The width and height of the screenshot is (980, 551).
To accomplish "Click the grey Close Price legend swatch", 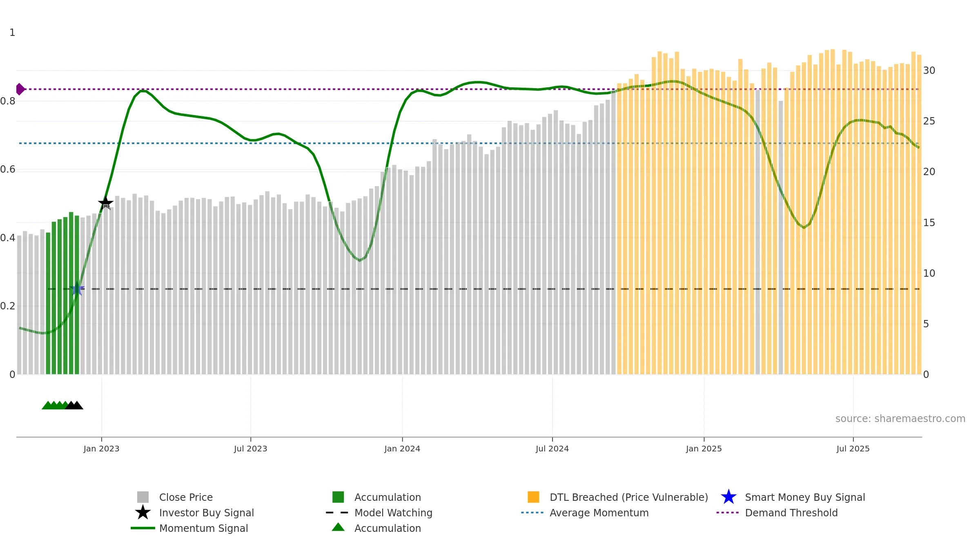I will [x=143, y=497].
